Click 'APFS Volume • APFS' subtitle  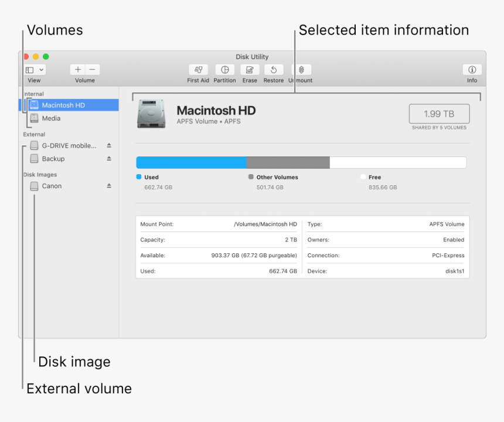point(209,121)
